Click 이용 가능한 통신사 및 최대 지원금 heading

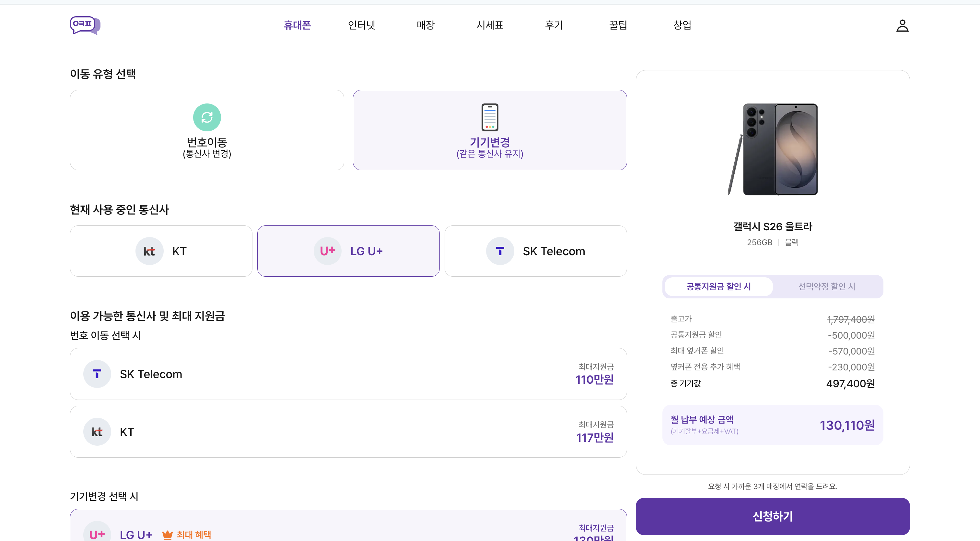point(147,316)
